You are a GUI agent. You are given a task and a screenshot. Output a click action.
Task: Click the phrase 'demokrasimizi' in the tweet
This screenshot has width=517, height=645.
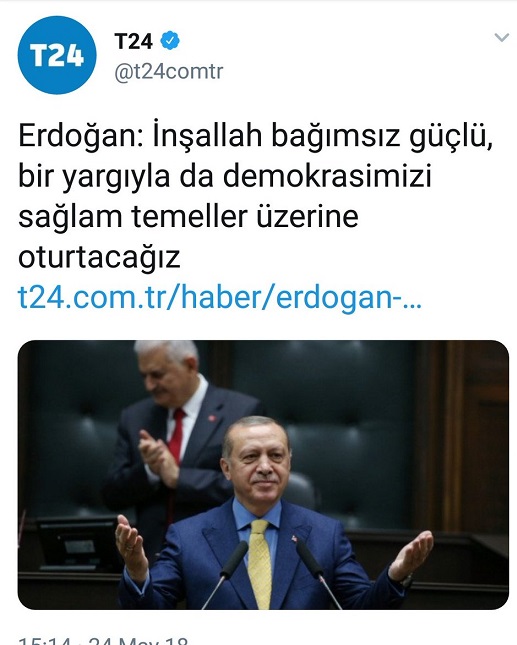(x=327, y=176)
